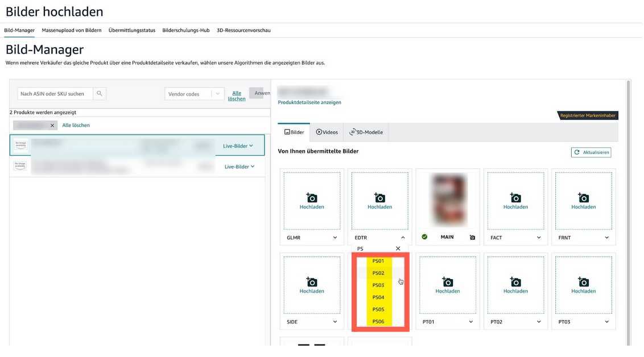Click the right panel vertical scrollbar
The width and height of the screenshot is (644, 357).
point(628,213)
